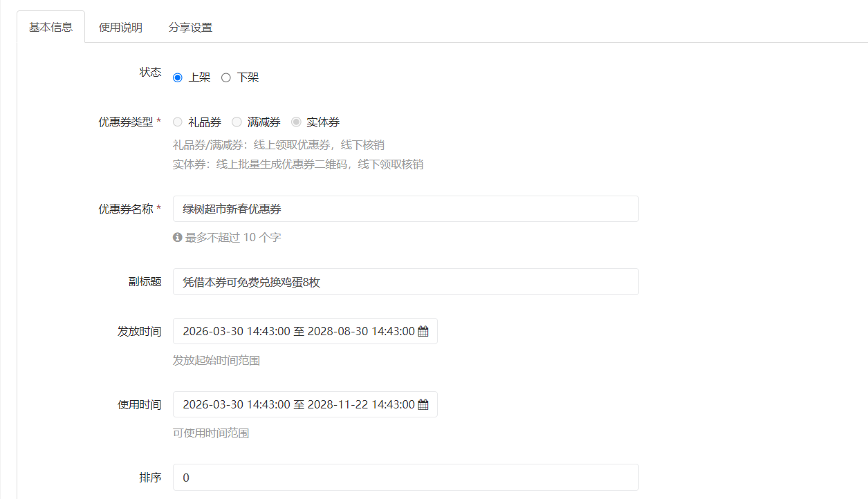Click the 发放时间 date range field
Image resolution: width=868 pixels, height=499 pixels.
click(x=305, y=331)
